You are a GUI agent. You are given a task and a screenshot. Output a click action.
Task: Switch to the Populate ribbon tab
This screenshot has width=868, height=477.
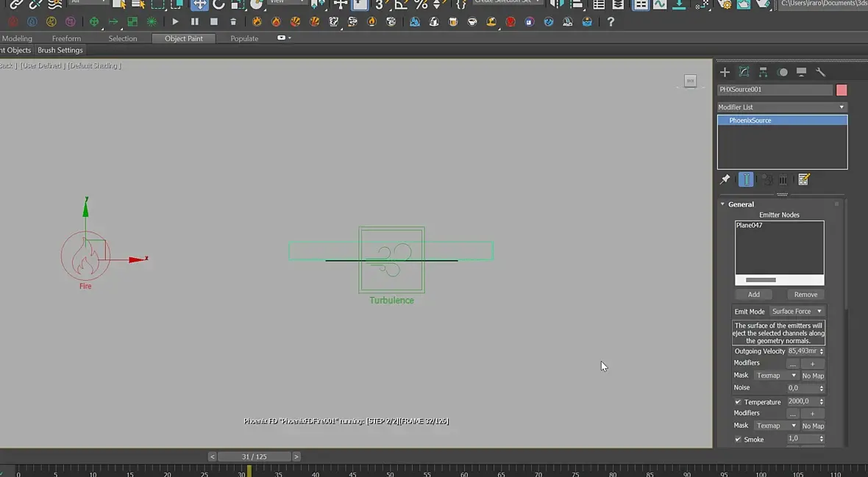[x=244, y=38]
